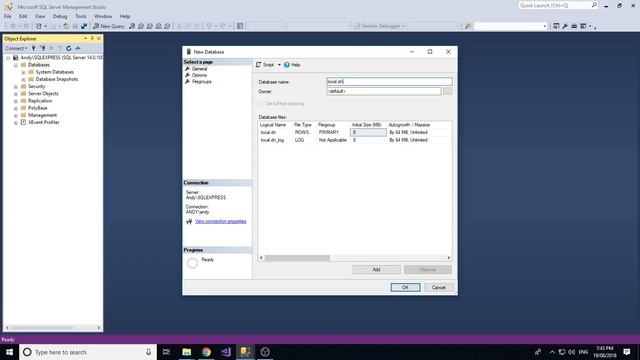Click the Add button below database files

click(376, 269)
